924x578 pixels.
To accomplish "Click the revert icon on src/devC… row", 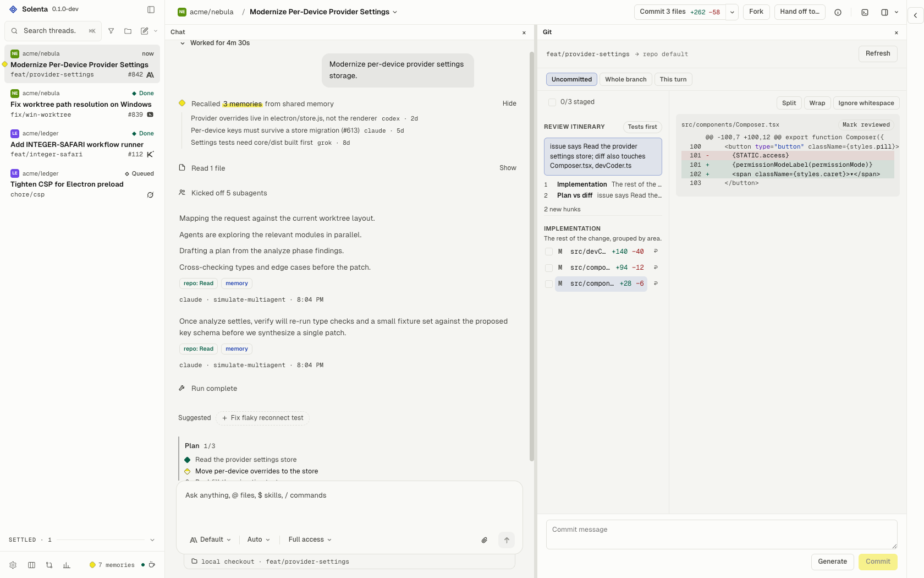I will click(x=656, y=251).
